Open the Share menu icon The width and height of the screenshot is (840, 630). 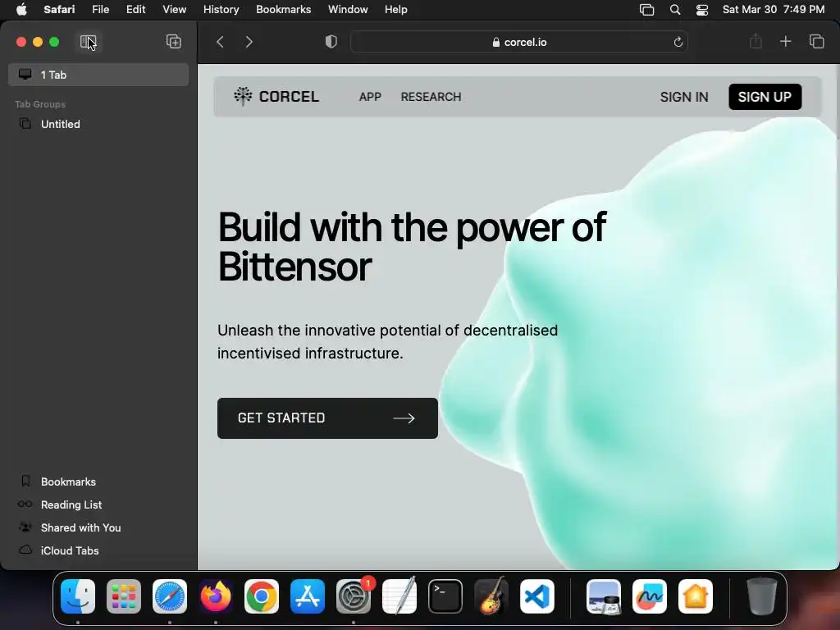click(x=756, y=42)
